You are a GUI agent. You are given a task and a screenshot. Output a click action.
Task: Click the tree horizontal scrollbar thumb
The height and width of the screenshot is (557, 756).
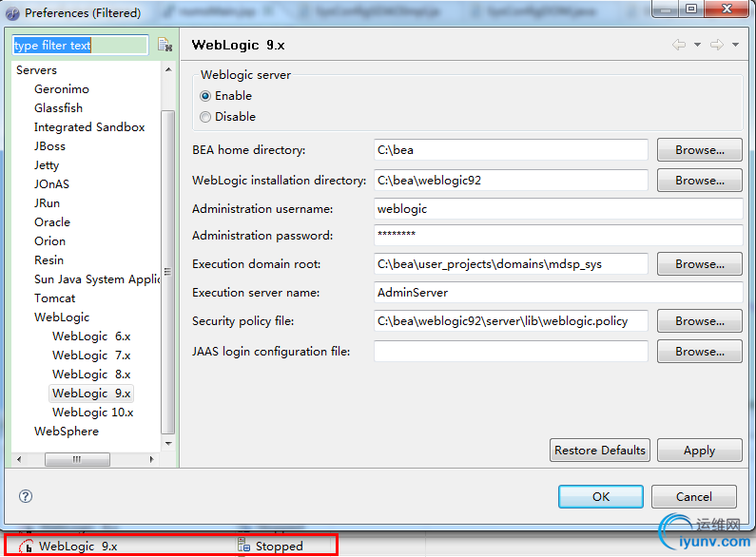tap(77, 460)
